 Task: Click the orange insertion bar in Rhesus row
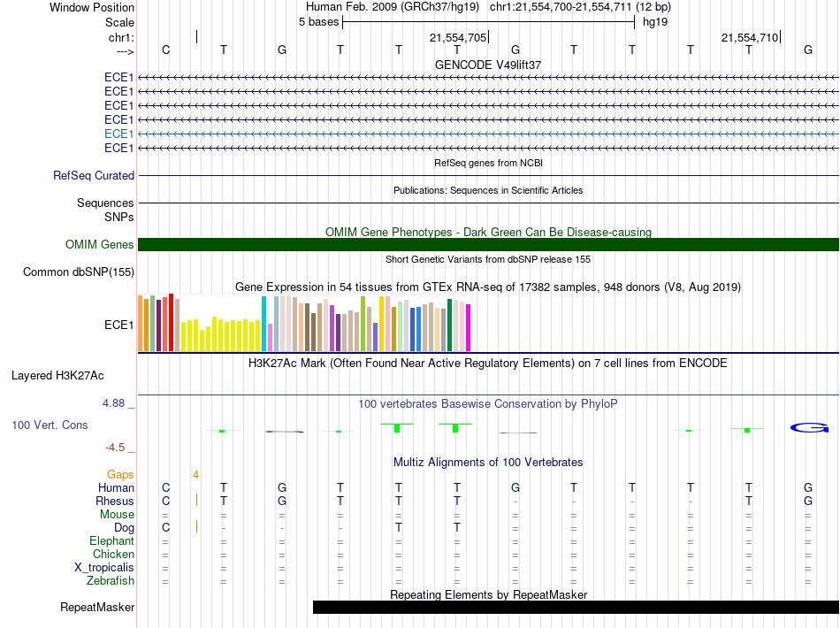pyautogui.click(x=196, y=501)
